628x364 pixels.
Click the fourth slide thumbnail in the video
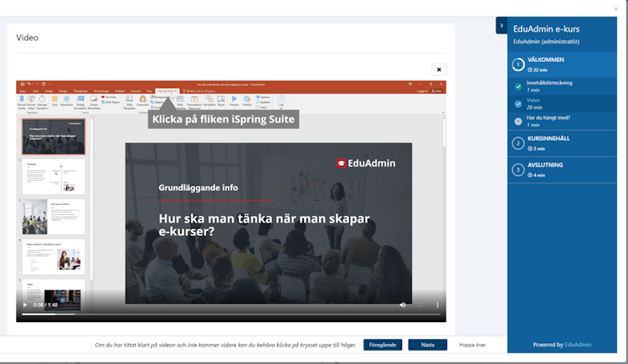(x=54, y=257)
